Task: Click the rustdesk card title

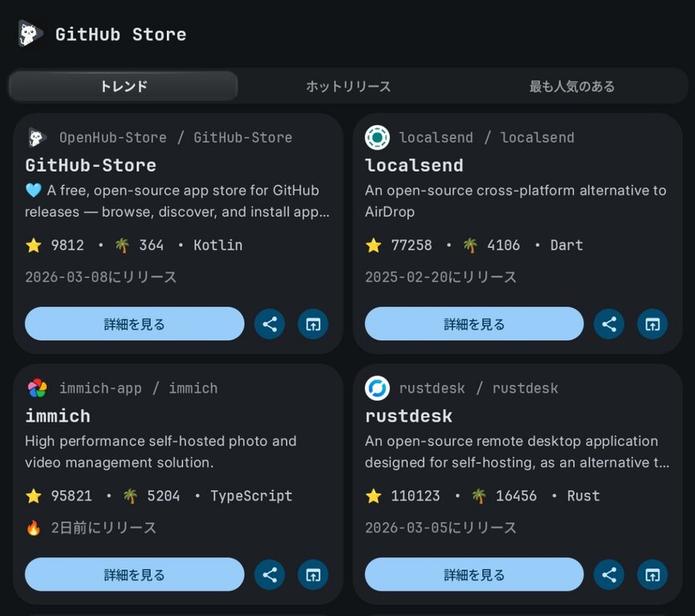Action: coord(408,415)
